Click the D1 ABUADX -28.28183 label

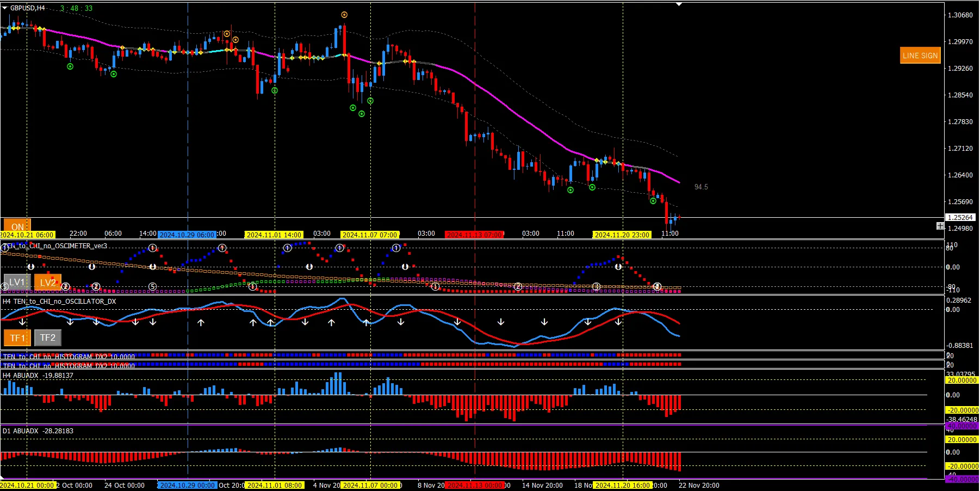(x=38, y=431)
